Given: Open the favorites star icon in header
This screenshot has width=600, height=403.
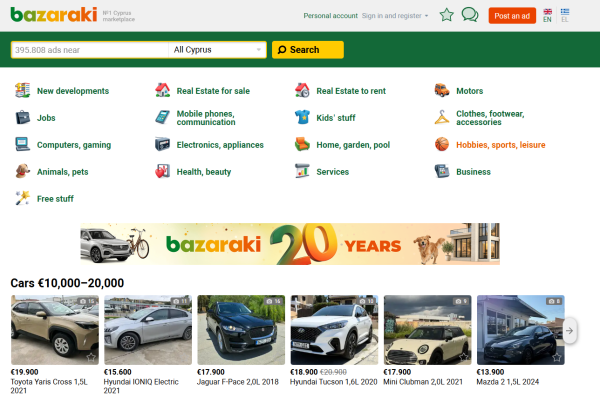Looking at the screenshot, I should tap(446, 15).
